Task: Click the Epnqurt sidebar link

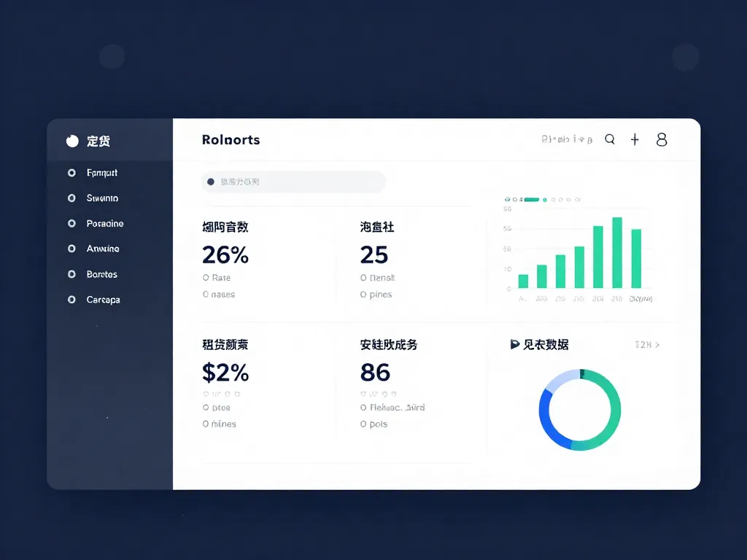Action: (102, 173)
